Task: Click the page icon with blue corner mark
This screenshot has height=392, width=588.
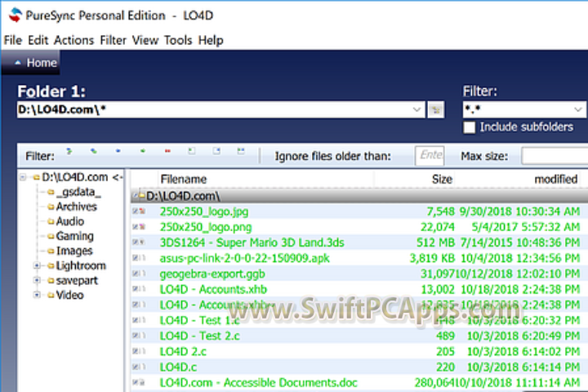Action: (x=216, y=151)
